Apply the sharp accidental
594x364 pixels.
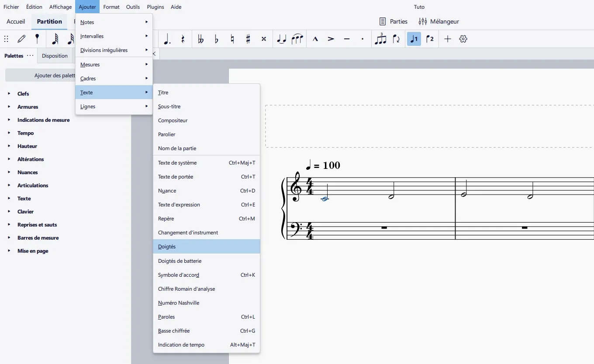click(x=248, y=39)
